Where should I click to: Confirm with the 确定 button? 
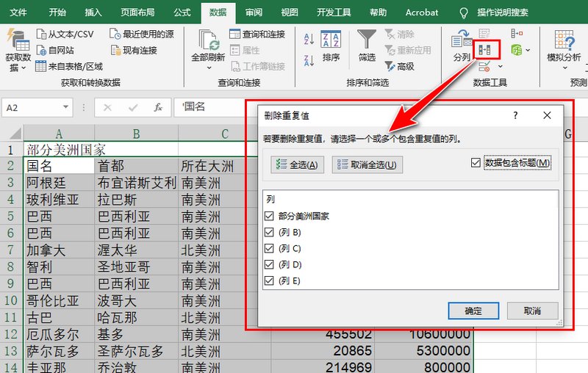(473, 311)
